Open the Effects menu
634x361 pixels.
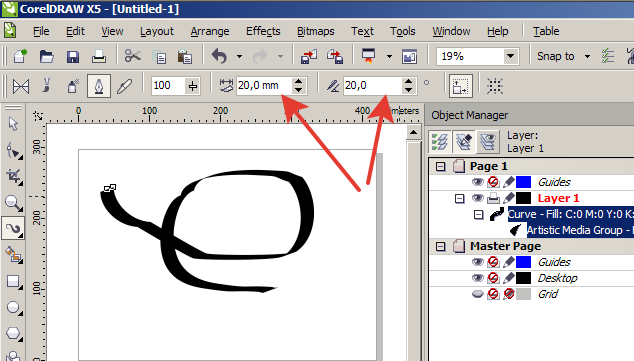pos(263,31)
